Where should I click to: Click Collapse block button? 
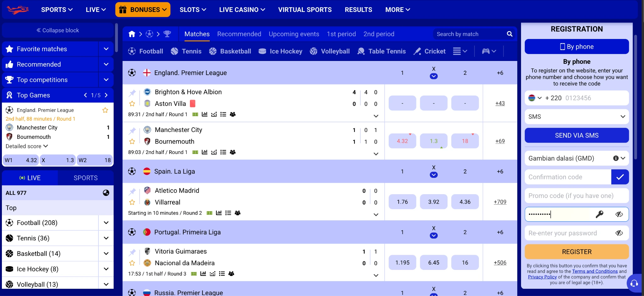point(58,30)
